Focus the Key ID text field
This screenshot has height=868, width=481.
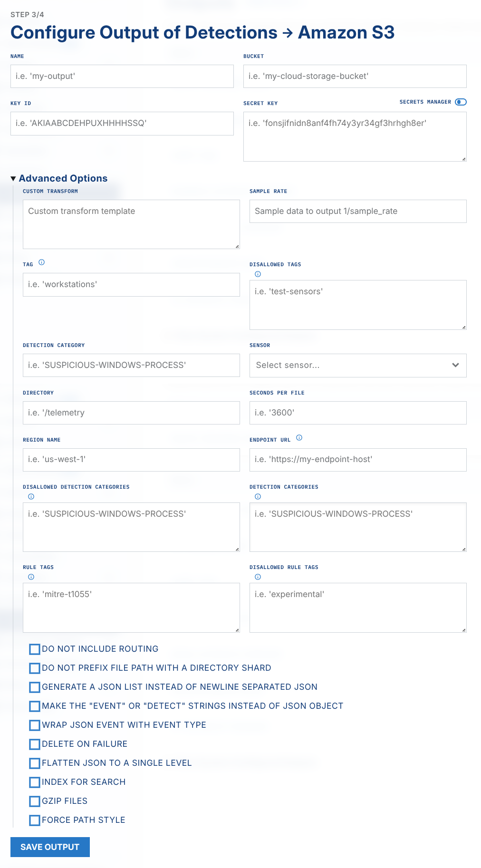(122, 124)
